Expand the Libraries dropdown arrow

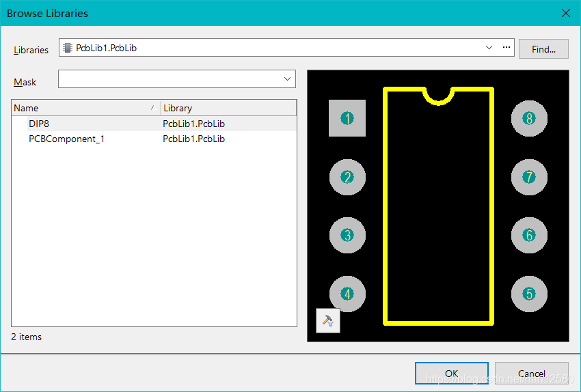tap(489, 47)
